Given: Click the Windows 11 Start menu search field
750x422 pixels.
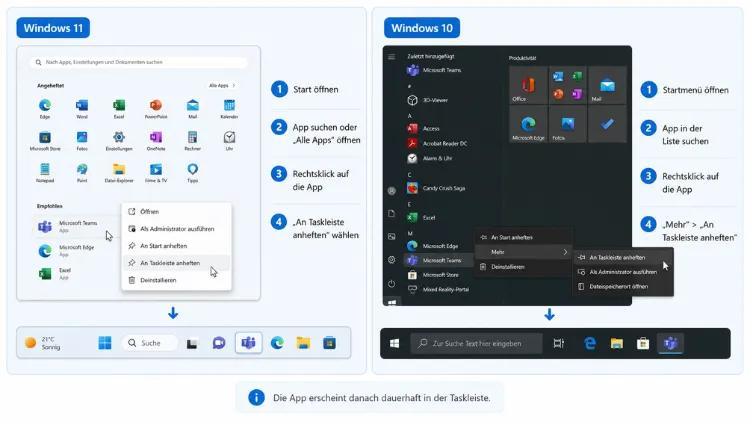Looking at the screenshot, I should [x=139, y=62].
